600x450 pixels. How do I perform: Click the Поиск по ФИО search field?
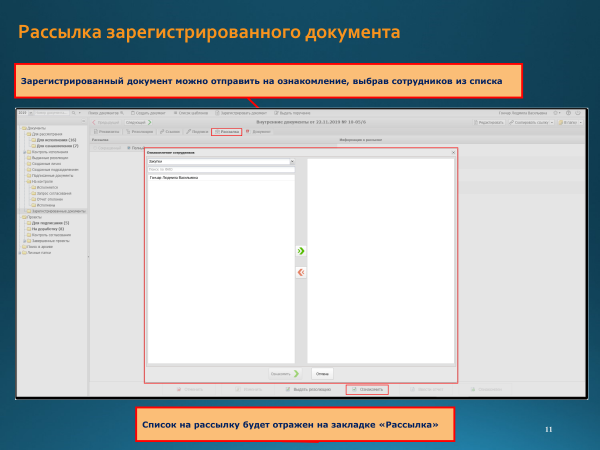pos(220,169)
